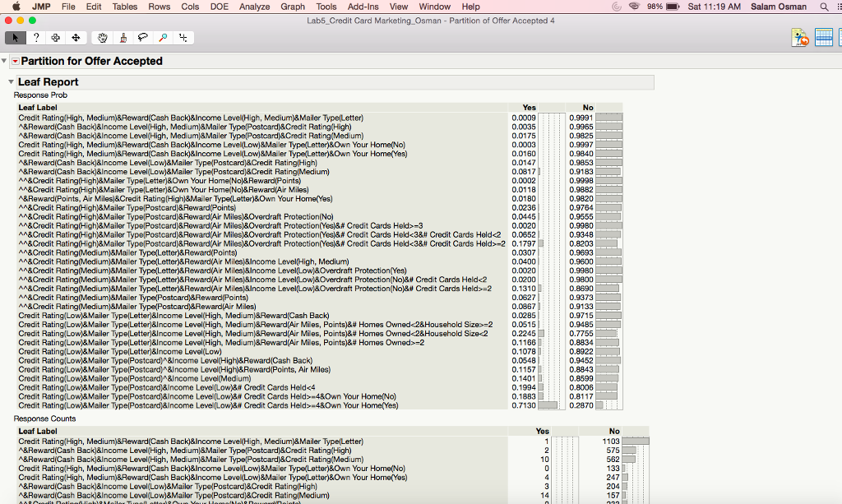Select the Brush tool

[x=123, y=38]
